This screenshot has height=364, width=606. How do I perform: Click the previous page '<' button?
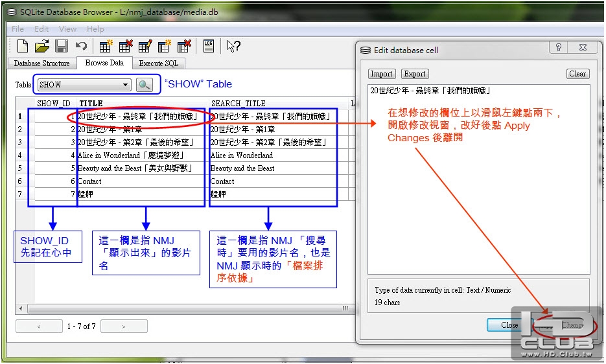(x=39, y=326)
